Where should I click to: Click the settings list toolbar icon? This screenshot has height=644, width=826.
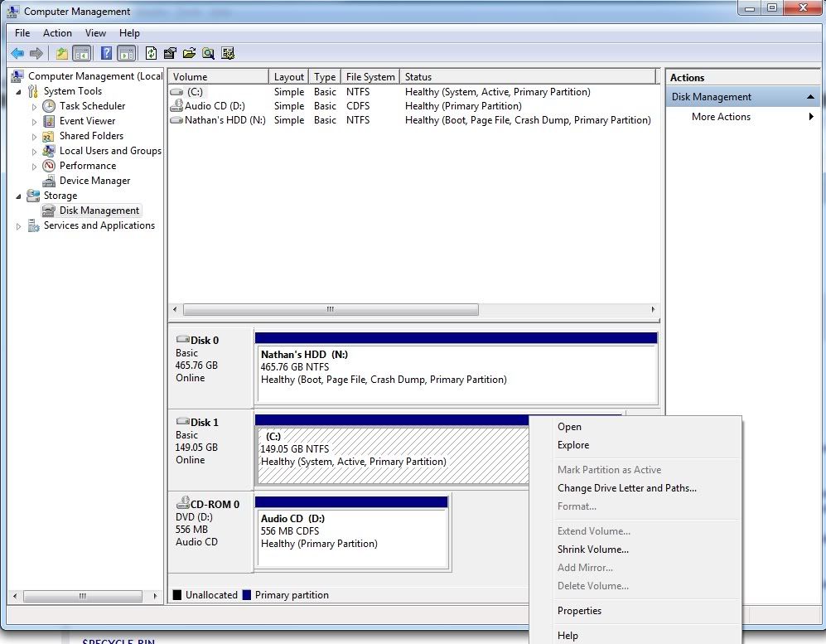tap(228, 53)
